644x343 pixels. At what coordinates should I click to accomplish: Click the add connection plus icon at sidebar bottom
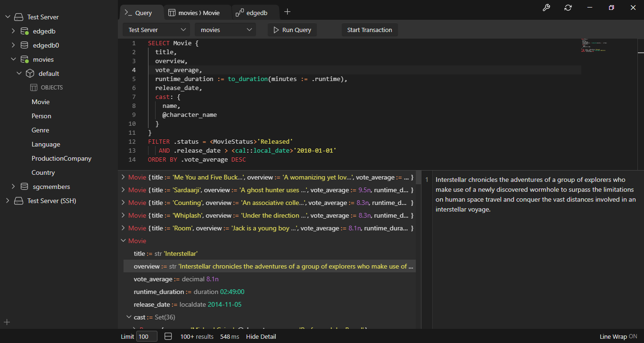click(7, 322)
